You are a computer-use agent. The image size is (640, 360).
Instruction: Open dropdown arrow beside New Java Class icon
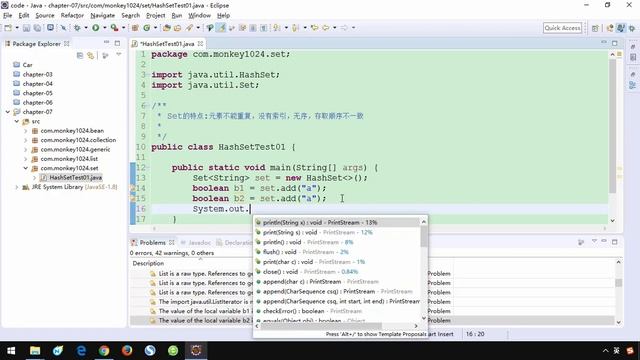pyautogui.click(x=155, y=28)
